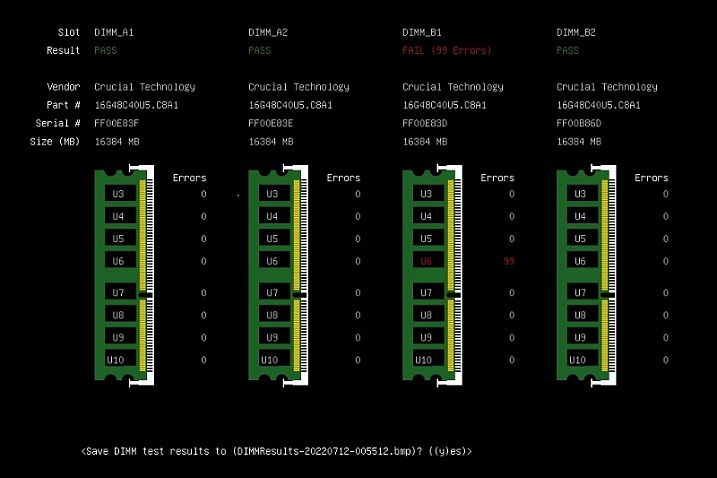
Task: Click the 0 error count for DIMM_B2 U6
Action: click(666, 261)
